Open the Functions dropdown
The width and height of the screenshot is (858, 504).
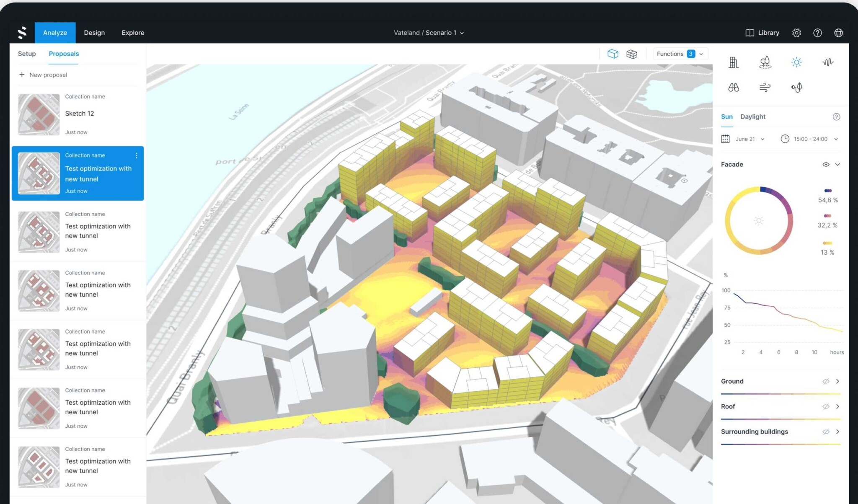click(680, 54)
